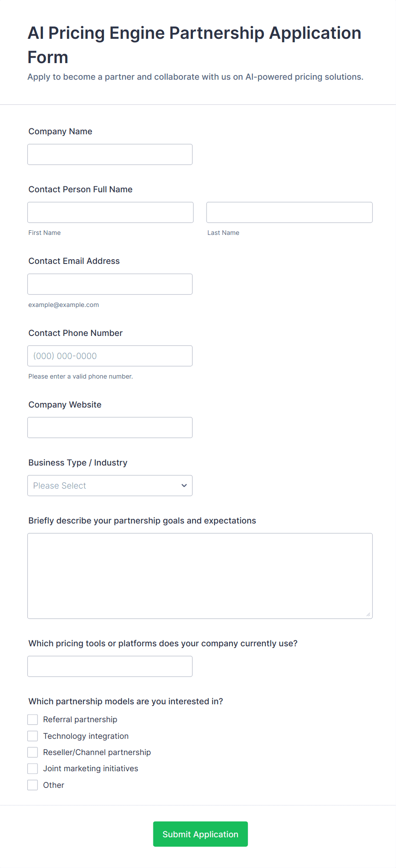Click the Last Name text box

(x=289, y=212)
